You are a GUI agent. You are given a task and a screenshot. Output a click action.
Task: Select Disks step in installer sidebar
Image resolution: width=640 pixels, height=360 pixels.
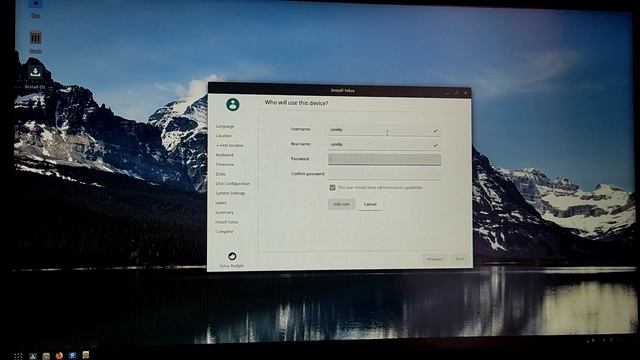(x=220, y=174)
